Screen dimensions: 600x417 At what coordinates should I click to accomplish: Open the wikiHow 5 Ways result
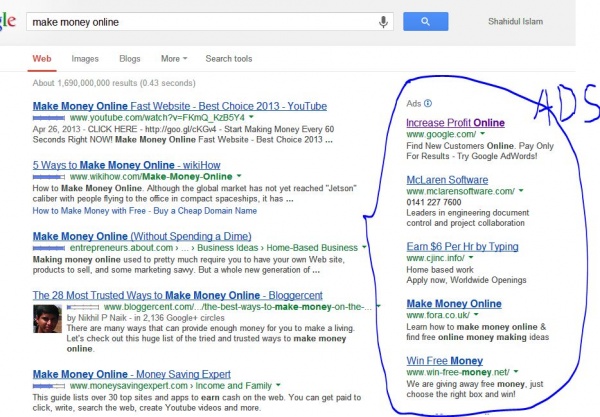(x=126, y=165)
